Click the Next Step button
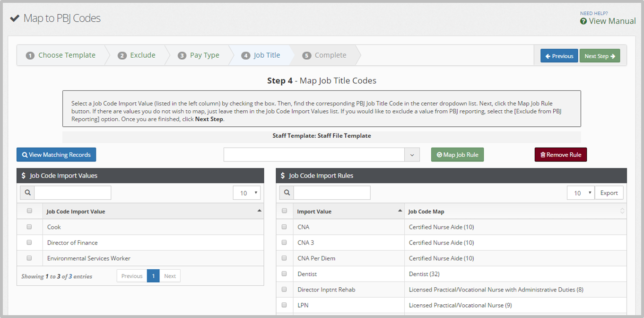This screenshot has width=644, height=318. 599,56
